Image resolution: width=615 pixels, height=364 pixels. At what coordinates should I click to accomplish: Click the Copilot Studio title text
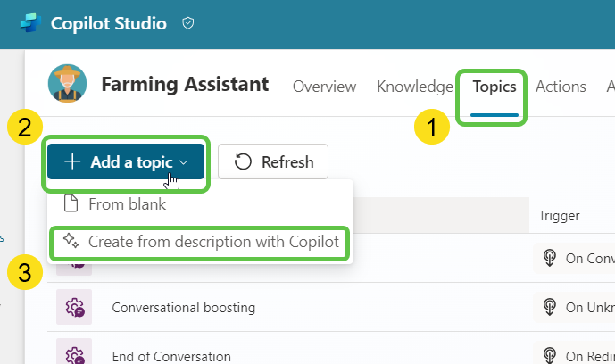pos(109,23)
